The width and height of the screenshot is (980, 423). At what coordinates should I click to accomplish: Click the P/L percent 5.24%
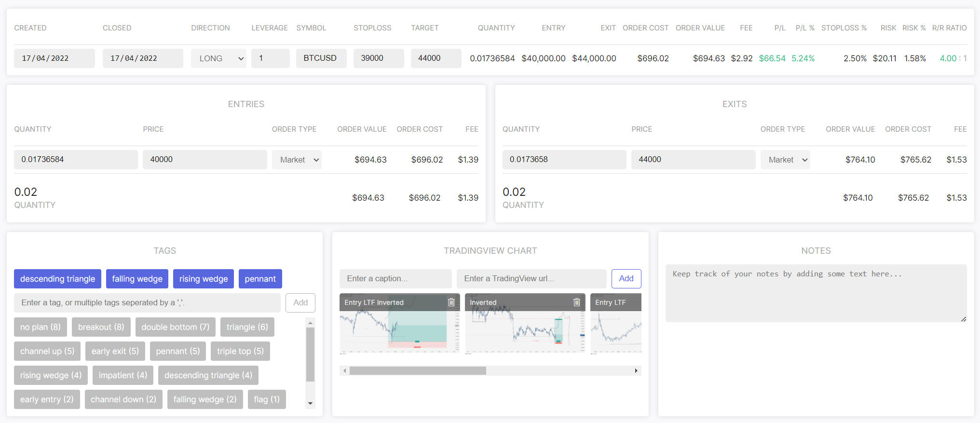[803, 58]
